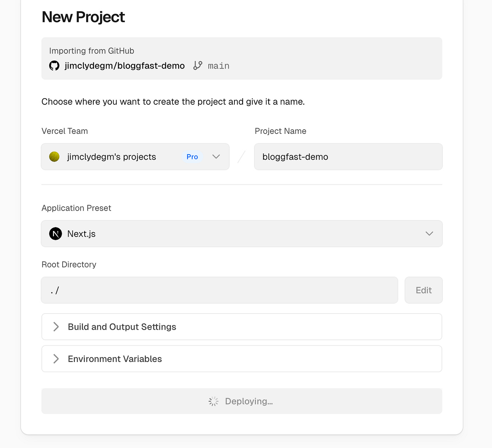This screenshot has height=448, width=492.
Task: Click the Edit button for Root Directory
Action: 423,290
